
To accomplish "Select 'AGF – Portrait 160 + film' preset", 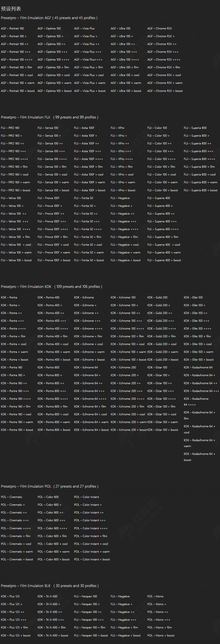I will point(16,67).
